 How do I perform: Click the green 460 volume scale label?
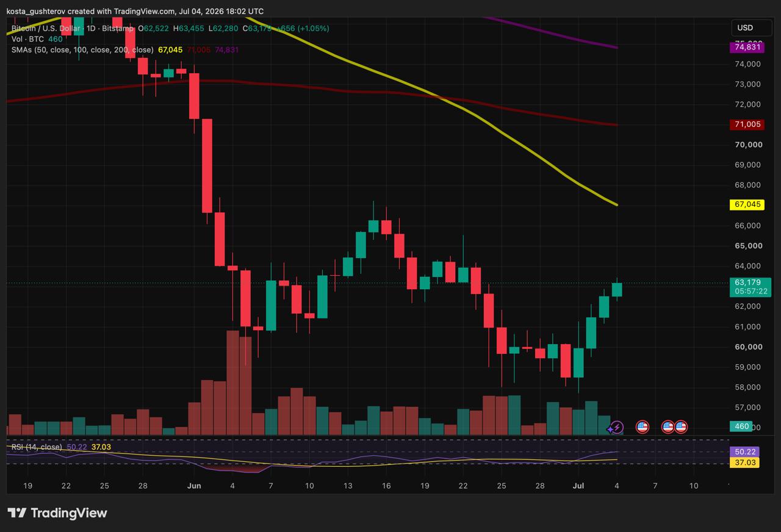pos(741,426)
